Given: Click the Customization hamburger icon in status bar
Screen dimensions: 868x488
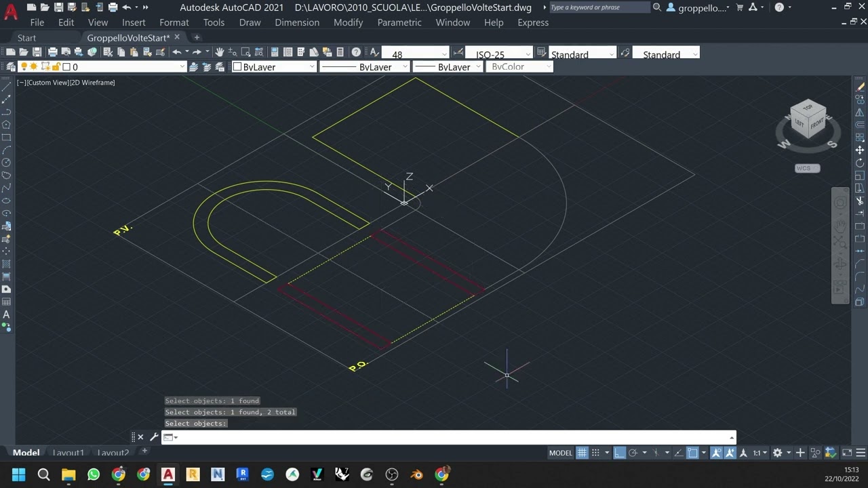Looking at the screenshot, I should 861,453.
